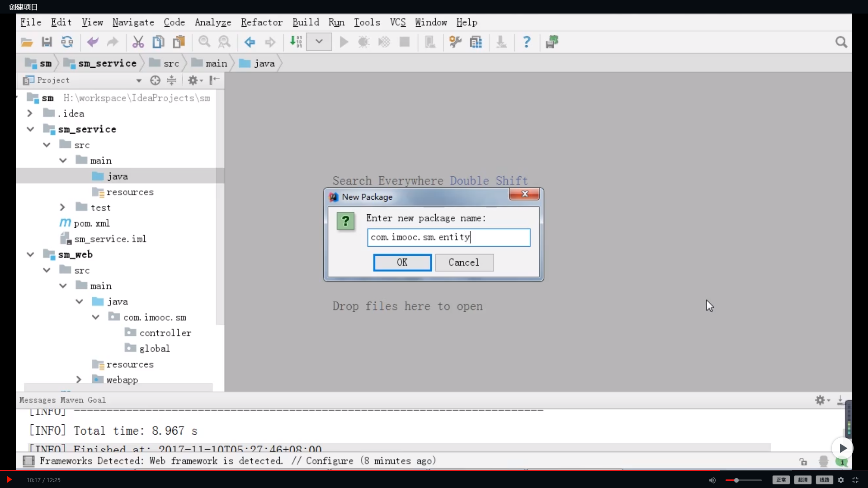Open Project panel gear settings

pyautogui.click(x=195, y=80)
